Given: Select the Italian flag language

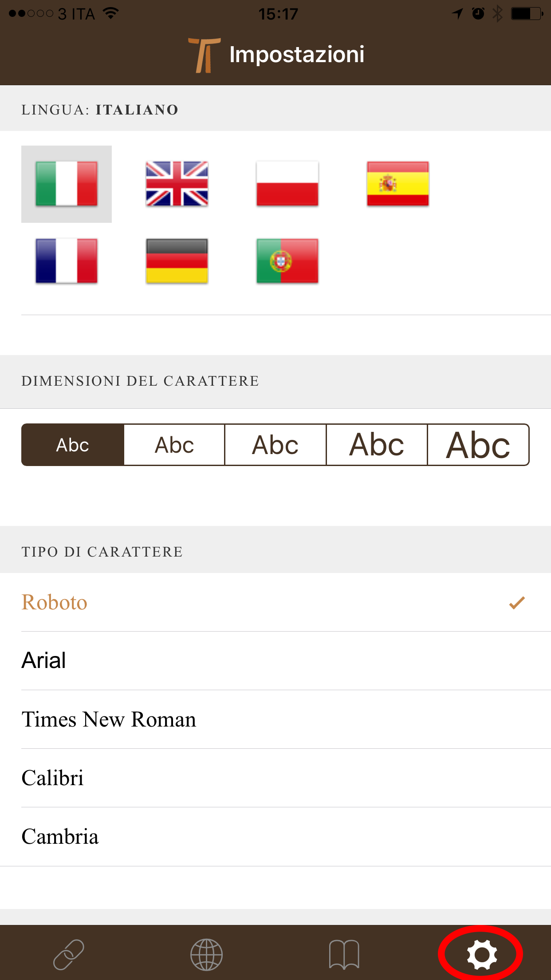Looking at the screenshot, I should [x=67, y=184].
